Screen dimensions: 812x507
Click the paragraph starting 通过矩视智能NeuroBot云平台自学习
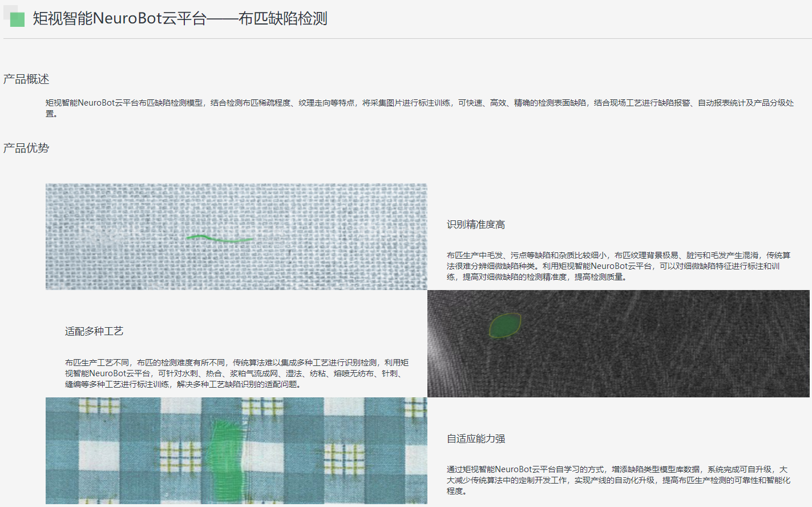(x=619, y=480)
